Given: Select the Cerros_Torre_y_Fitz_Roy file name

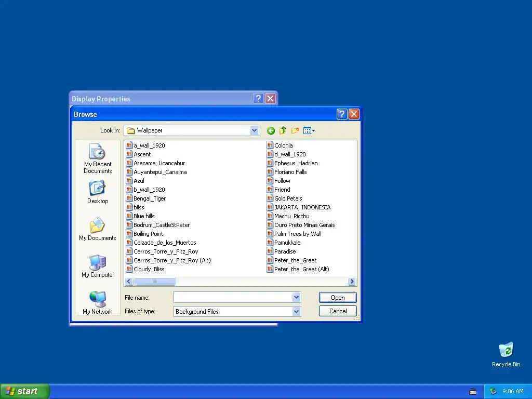Looking at the screenshot, I should coord(166,251).
